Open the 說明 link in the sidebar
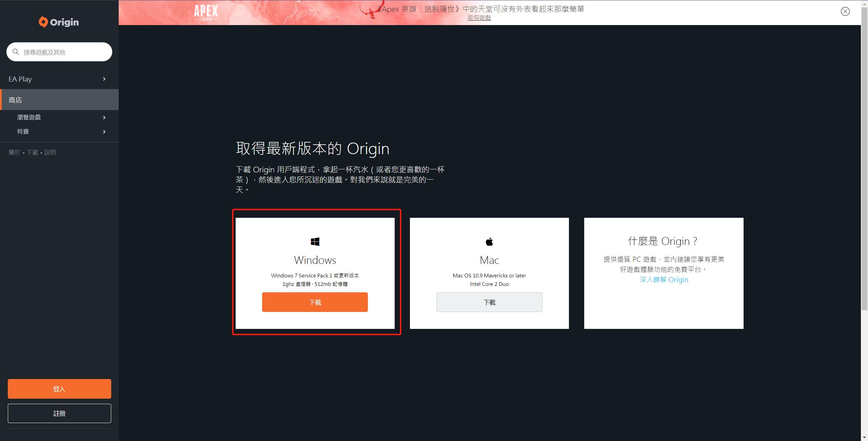Image resolution: width=868 pixels, height=441 pixels. [50, 152]
